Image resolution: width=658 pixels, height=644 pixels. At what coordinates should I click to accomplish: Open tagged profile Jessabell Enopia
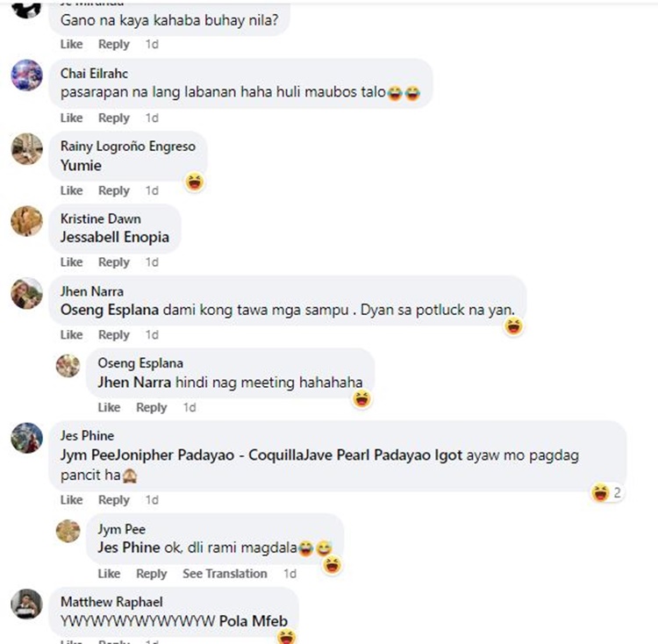pos(114,237)
